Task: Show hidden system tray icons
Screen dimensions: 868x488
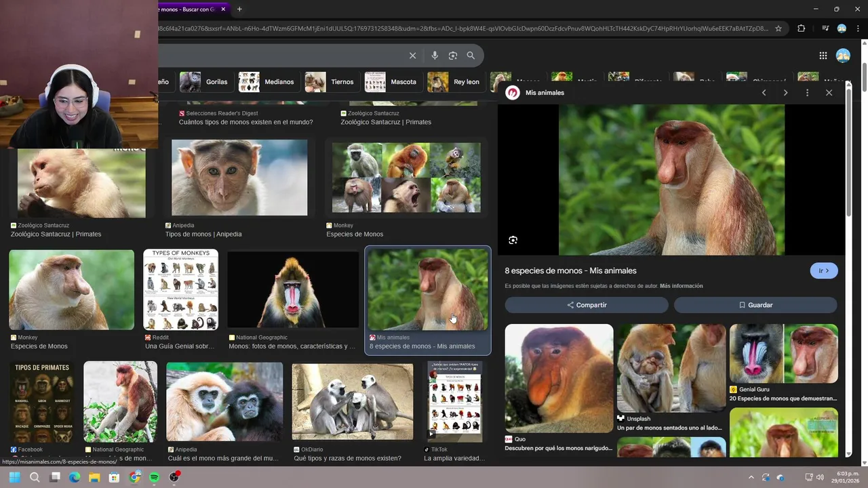Action: coord(751,477)
